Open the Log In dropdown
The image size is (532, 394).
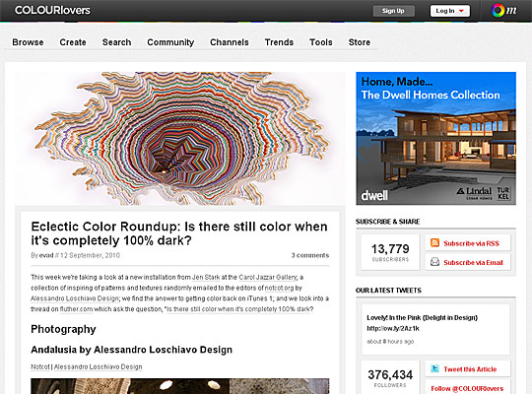coord(450,11)
